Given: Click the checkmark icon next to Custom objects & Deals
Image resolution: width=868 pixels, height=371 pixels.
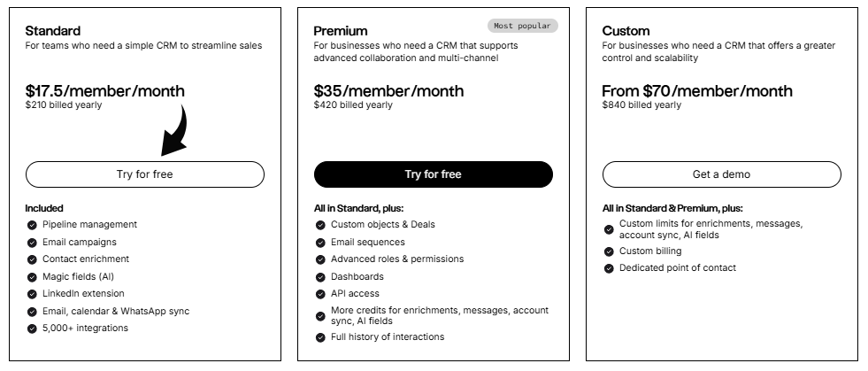Looking at the screenshot, I should pos(320,225).
